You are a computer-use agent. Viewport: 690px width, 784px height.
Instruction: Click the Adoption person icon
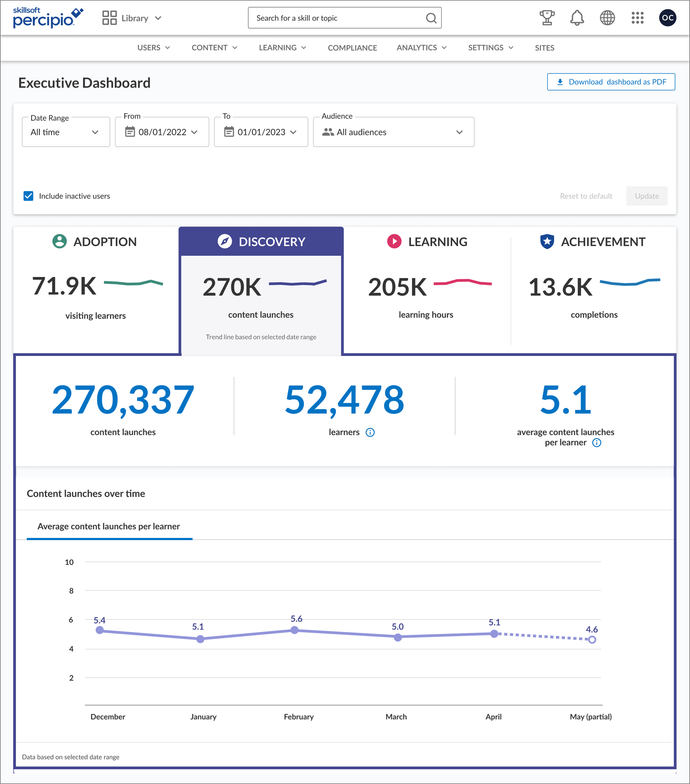(59, 241)
